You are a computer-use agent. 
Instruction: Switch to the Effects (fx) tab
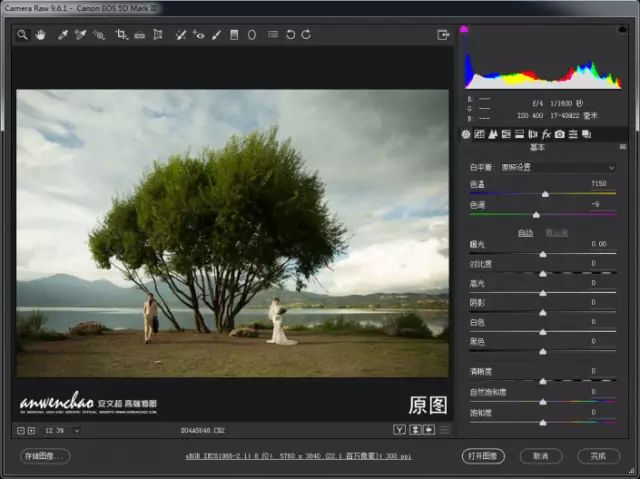(546, 134)
